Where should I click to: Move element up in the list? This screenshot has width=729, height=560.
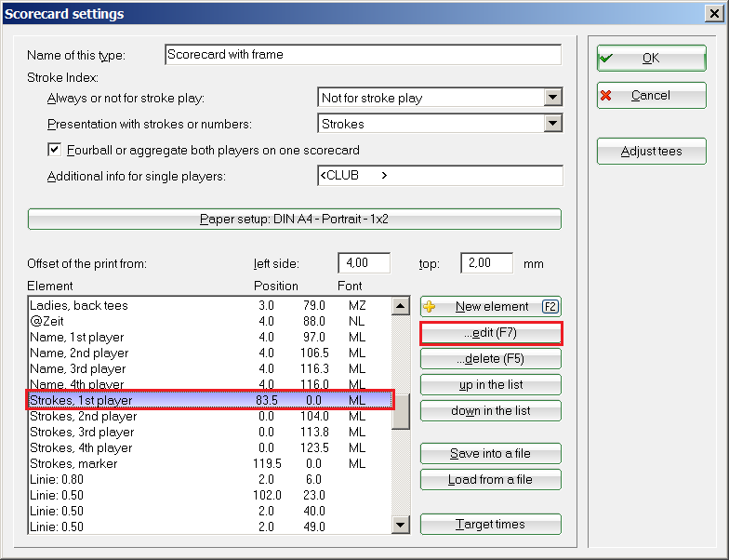pos(491,385)
